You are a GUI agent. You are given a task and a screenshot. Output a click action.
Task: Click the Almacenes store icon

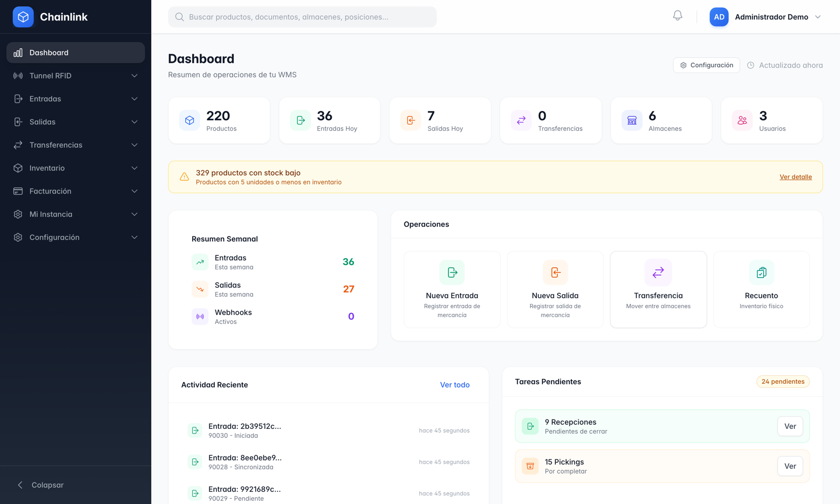point(632,120)
